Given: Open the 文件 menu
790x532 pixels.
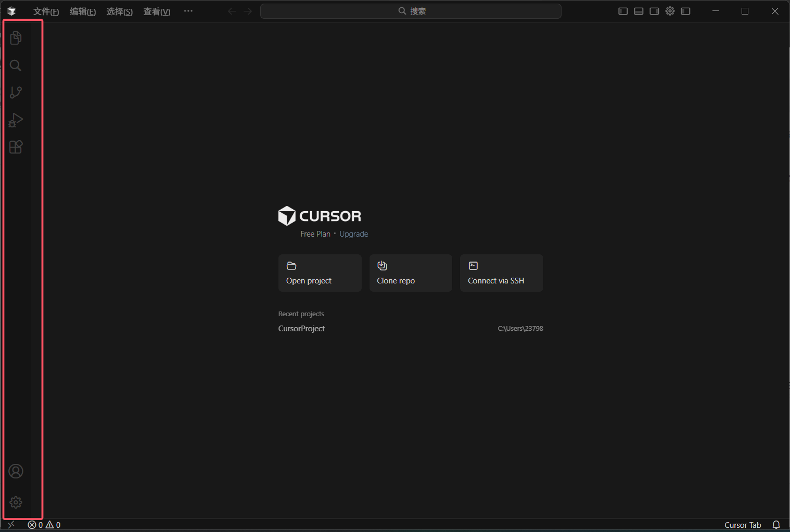Looking at the screenshot, I should point(46,11).
